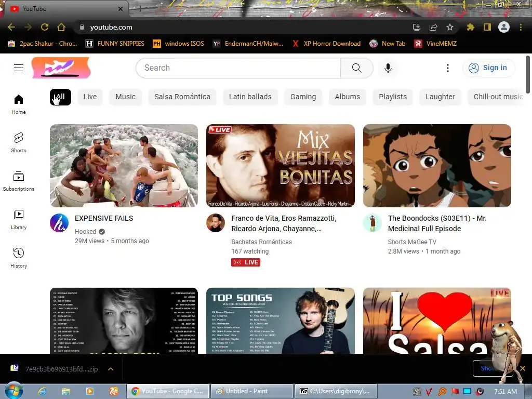Screen dimensions: 532x399
Task: Select the Albums filter chip
Action: click(348, 97)
